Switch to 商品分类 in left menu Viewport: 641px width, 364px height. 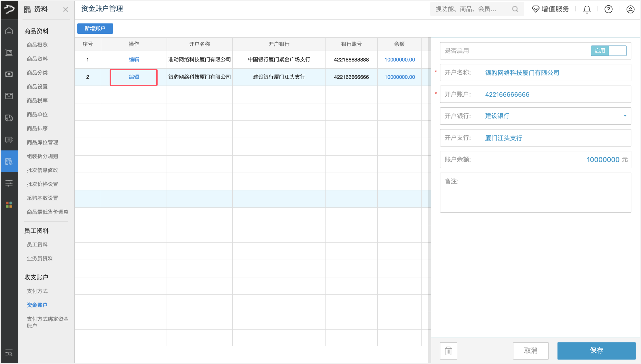(37, 72)
